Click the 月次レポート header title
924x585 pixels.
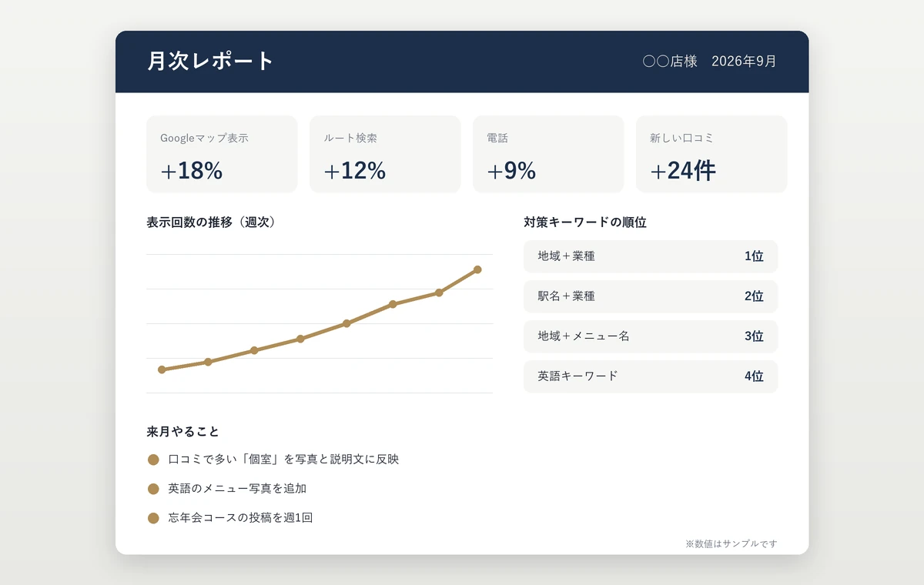click(x=210, y=62)
